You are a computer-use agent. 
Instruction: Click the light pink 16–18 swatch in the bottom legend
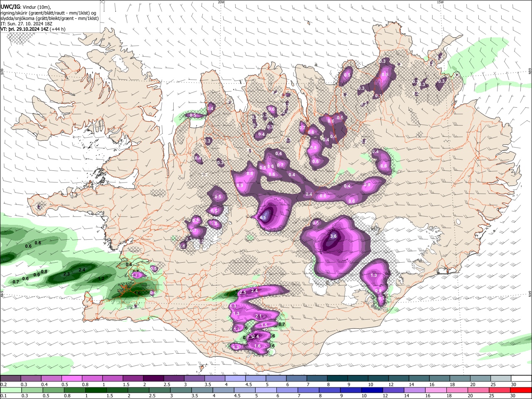coord(436,390)
